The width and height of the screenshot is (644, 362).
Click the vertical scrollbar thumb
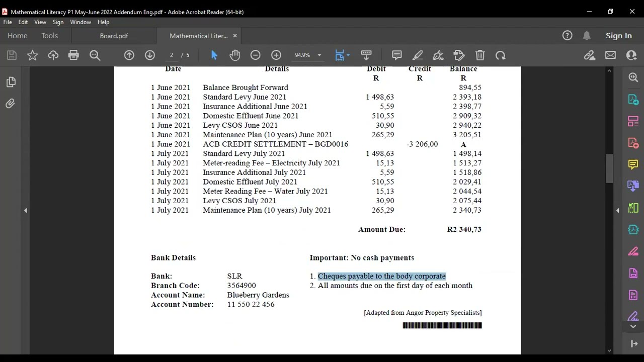609,168
